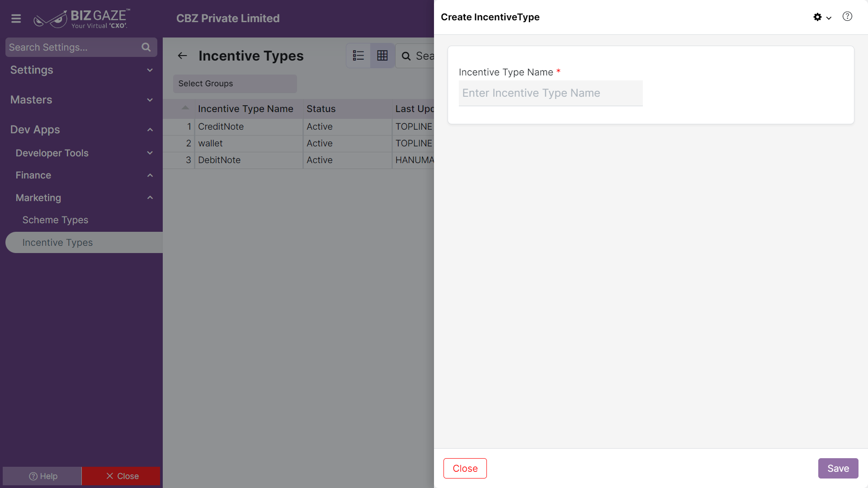Open the Settings menu label

click(32, 70)
